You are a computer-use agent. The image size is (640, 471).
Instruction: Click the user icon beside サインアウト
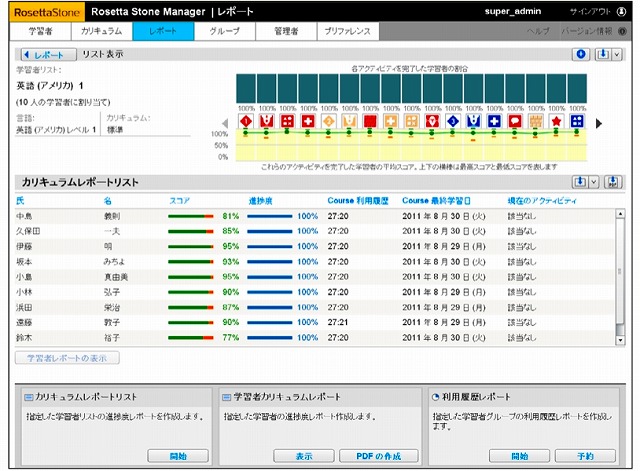622,12
